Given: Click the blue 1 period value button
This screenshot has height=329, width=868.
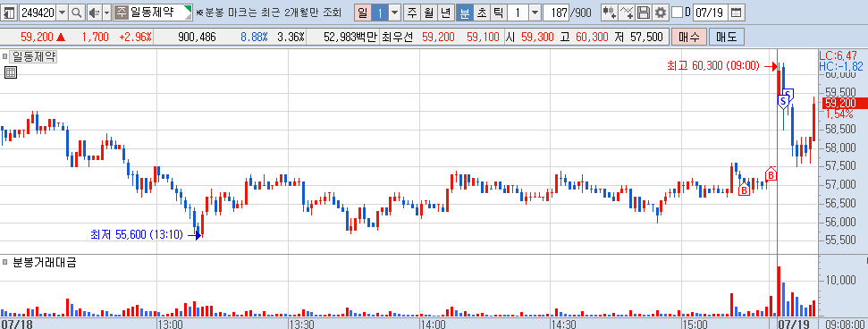Looking at the screenshot, I should [x=379, y=13].
